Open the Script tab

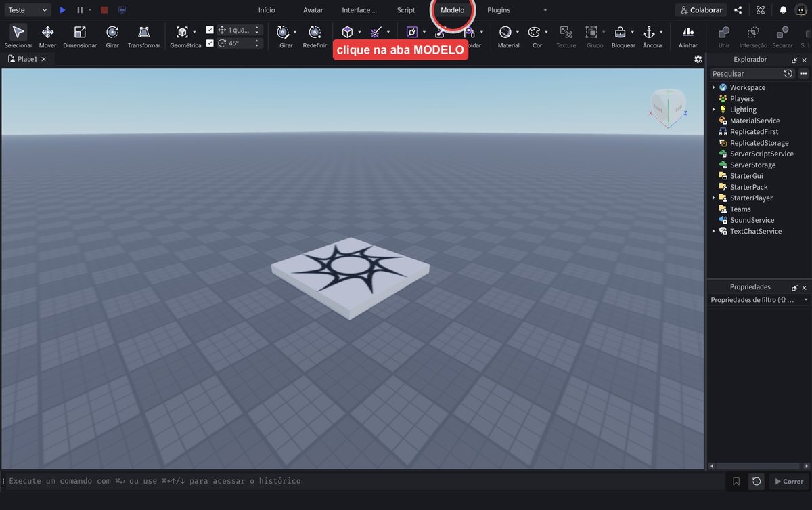click(406, 10)
